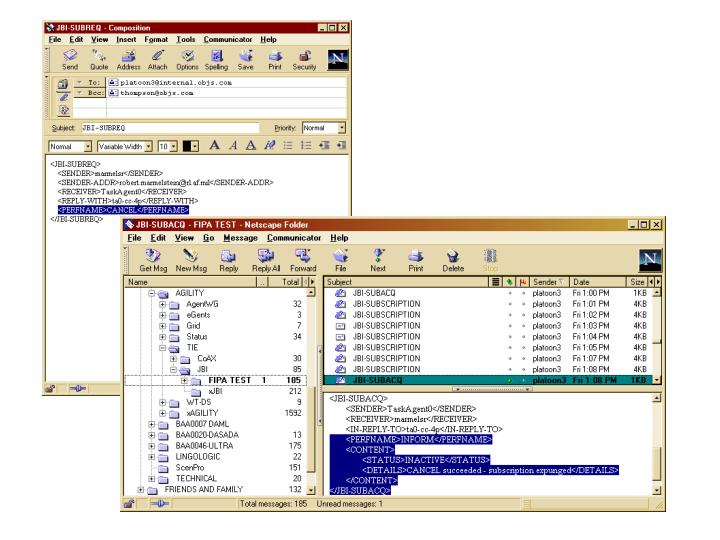
Task: Open message Options icon
Action: click(x=187, y=60)
